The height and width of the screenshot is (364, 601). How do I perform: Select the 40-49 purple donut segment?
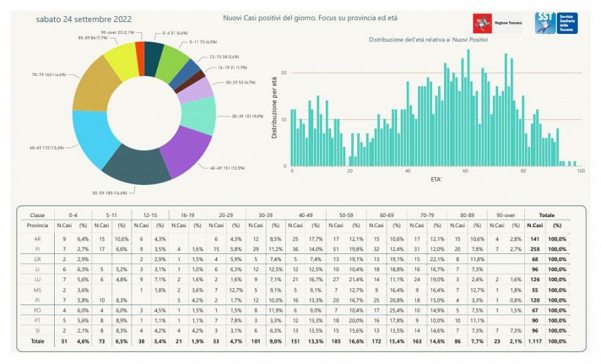pyautogui.click(x=186, y=150)
